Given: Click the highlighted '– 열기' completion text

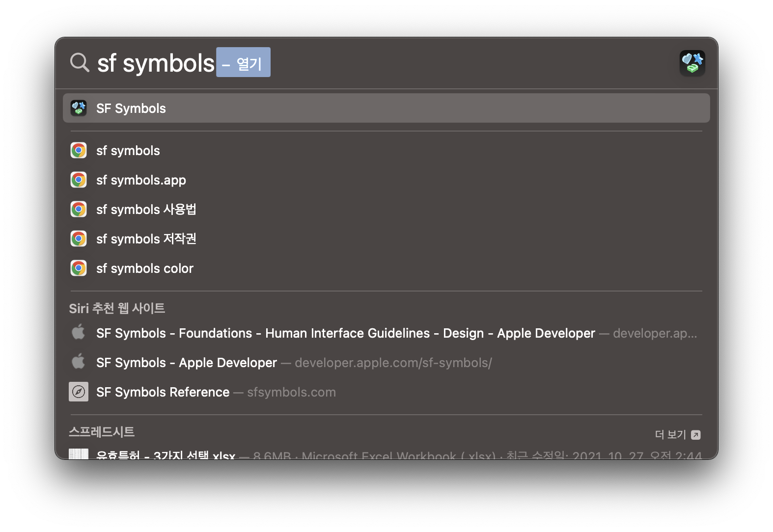Looking at the screenshot, I should (x=244, y=62).
